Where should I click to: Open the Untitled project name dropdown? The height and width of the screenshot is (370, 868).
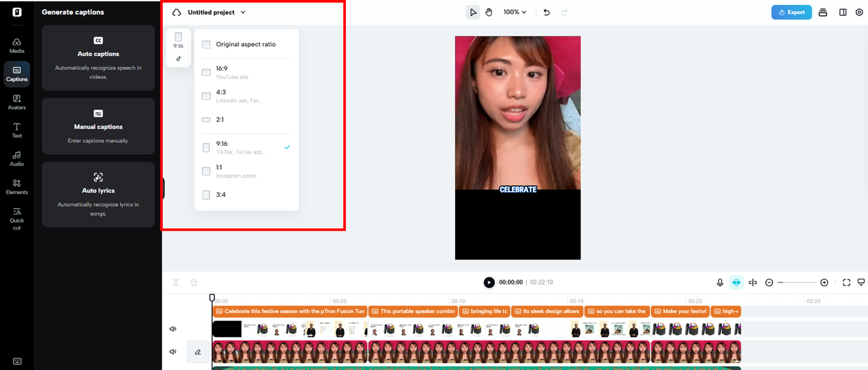[x=217, y=12]
